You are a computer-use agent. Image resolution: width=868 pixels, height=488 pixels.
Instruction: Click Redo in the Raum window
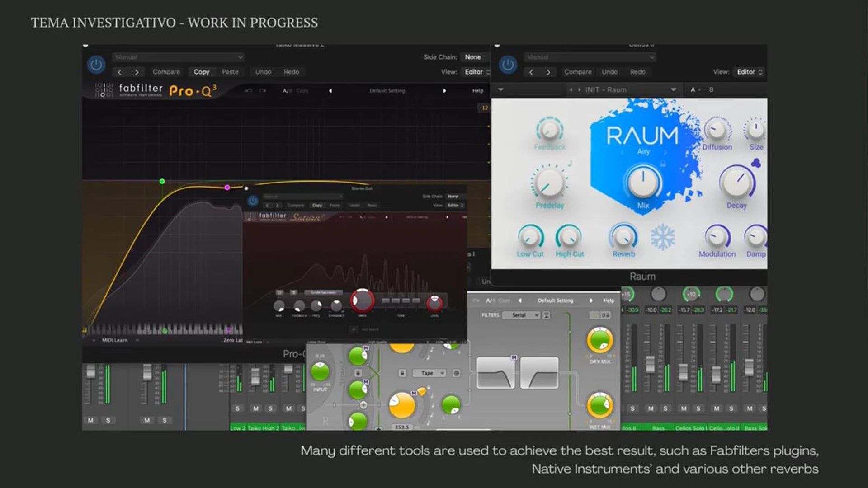637,72
